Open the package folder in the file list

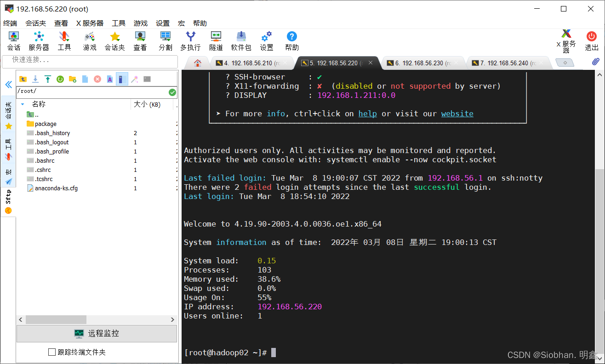click(x=46, y=124)
